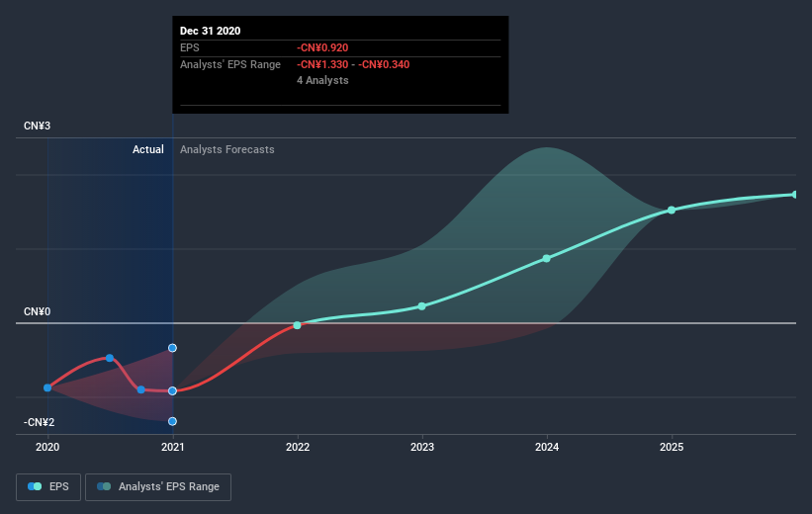
Task: Select the 2022 forecast EPS data point
Action: [x=298, y=325]
